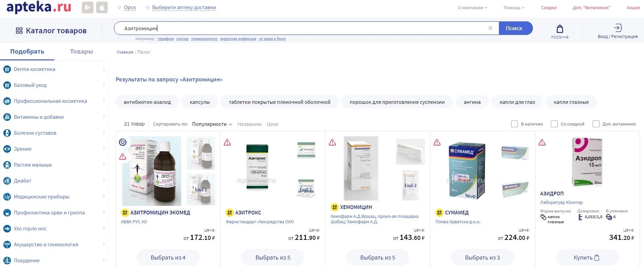
Task: Click the Растим малыша category icon
Action: point(7,165)
